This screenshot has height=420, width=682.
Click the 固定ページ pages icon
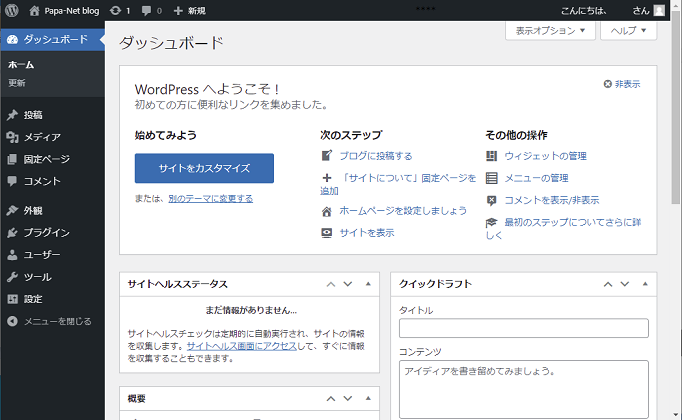click(12, 159)
